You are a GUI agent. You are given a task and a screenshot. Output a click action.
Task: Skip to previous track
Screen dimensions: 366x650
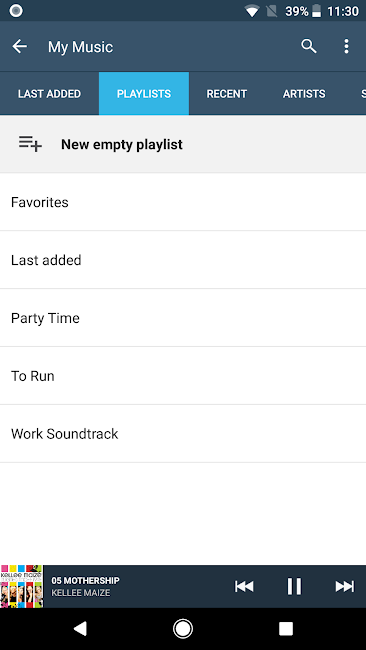click(x=244, y=586)
